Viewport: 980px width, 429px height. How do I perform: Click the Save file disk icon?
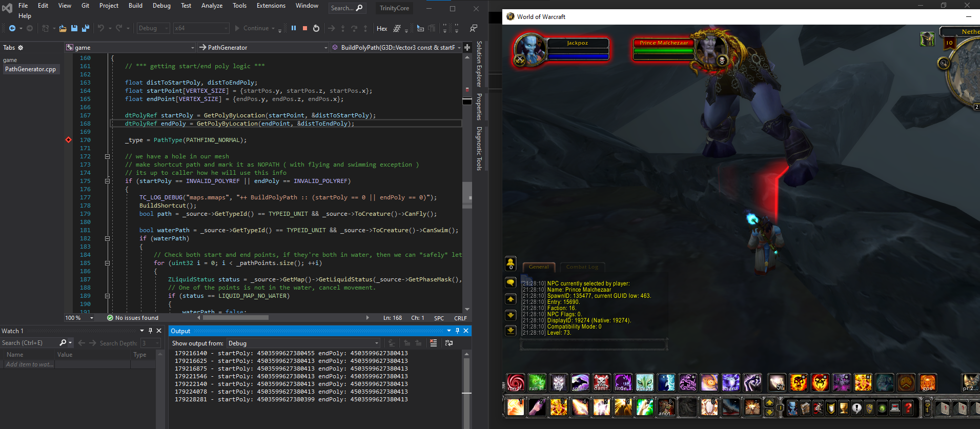click(74, 28)
